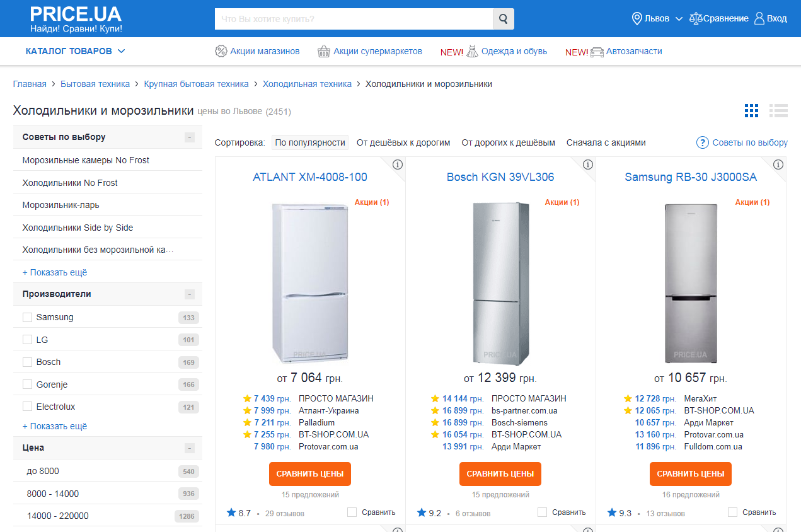Open Морозильные камеры No Frost tip
801x532 pixels.
pos(86,160)
